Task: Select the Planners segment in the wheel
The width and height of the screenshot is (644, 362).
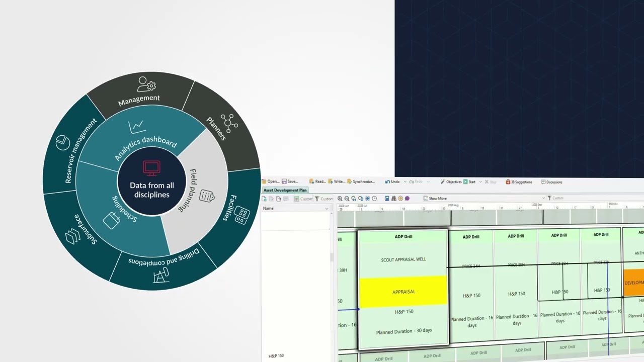Action: coord(221,126)
